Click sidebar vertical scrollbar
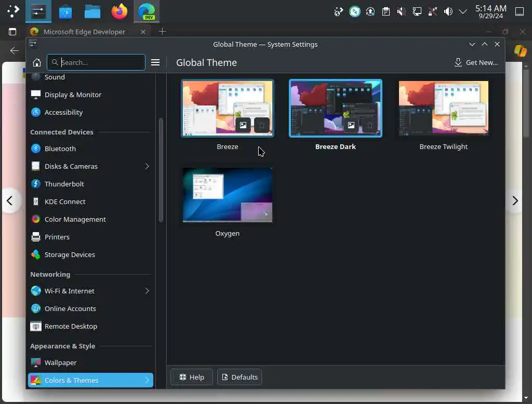Viewport: 532px width, 404px height. tap(161, 170)
